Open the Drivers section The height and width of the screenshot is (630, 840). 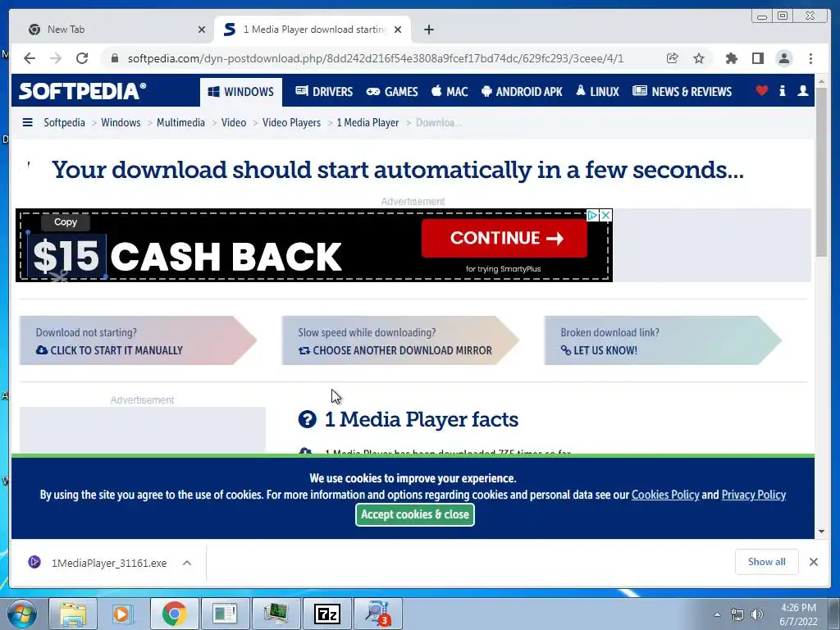[324, 92]
